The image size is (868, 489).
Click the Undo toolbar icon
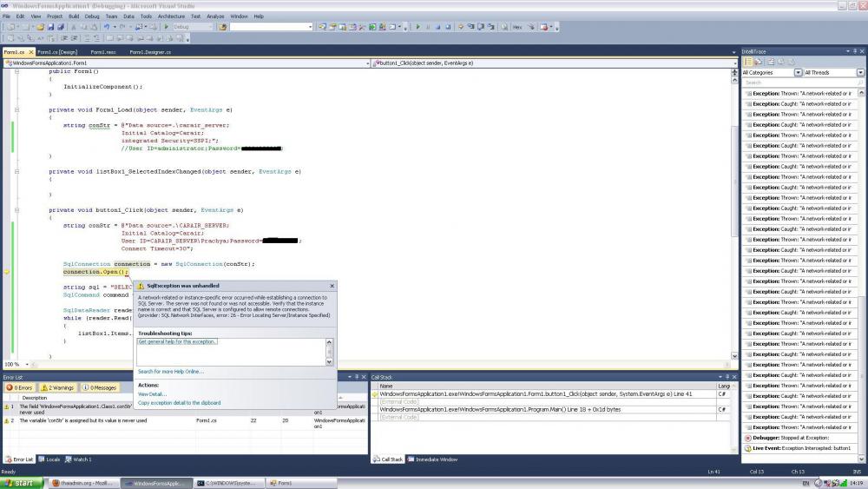click(x=106, y=27)
